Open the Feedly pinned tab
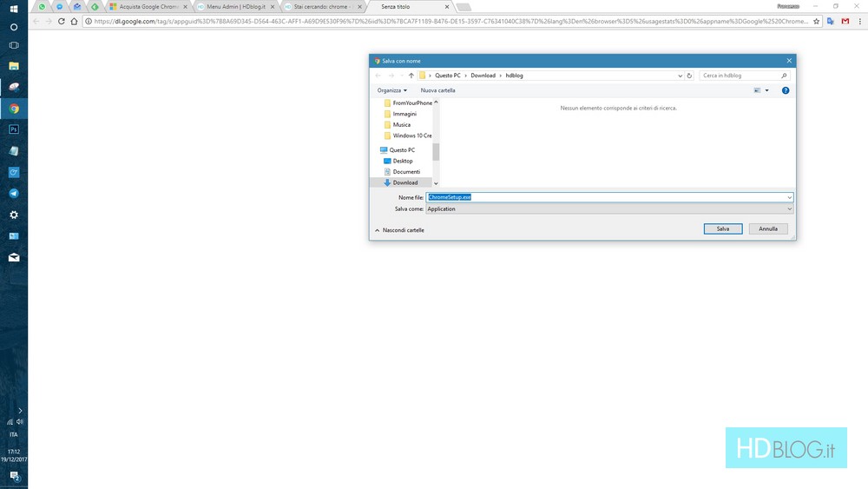 click(x=95, y=7)
